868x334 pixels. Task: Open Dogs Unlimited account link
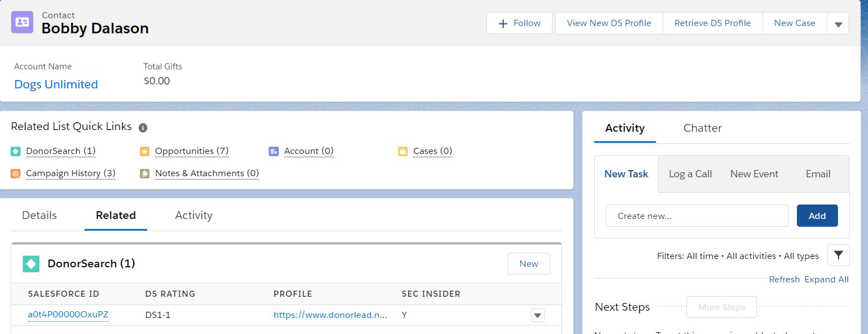click(56, 84)
